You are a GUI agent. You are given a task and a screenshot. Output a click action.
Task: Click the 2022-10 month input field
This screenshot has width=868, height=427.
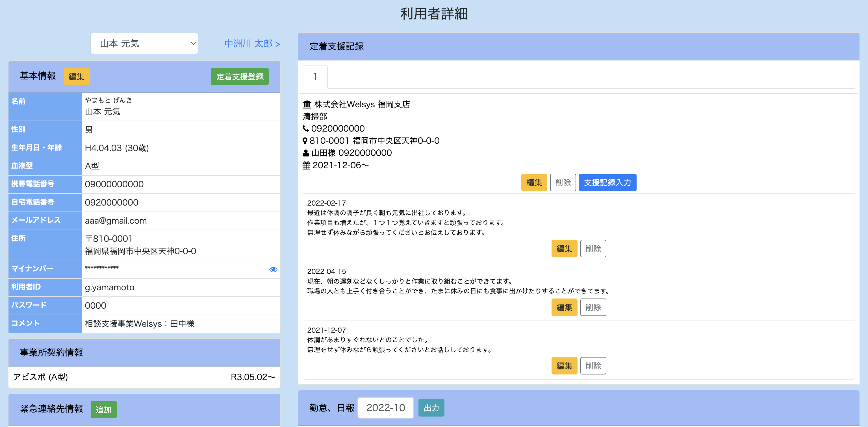[x=385, y=408]
